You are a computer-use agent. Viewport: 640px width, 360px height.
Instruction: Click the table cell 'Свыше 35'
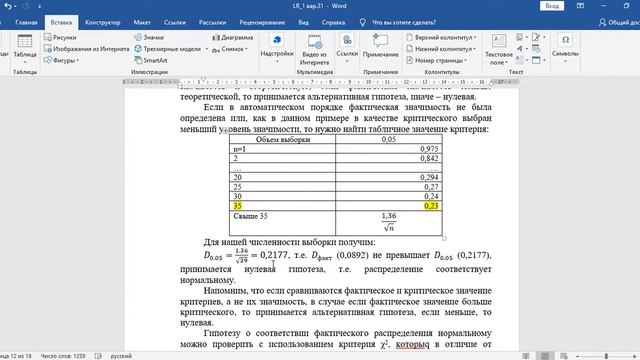[282, 223]
